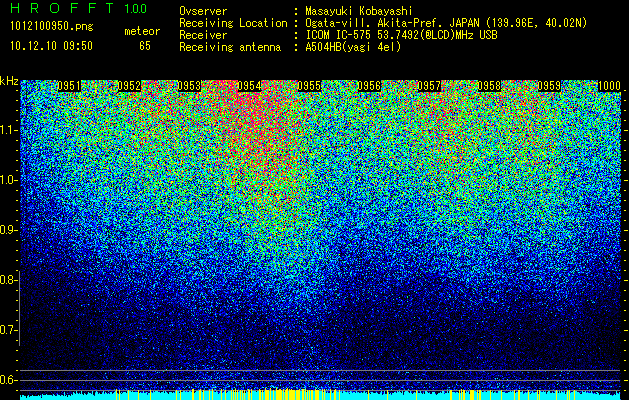Image resolution: width=629 pixels, height=400 pixels.
Task: Click the 1.0 kHz axis label
Action: tap(8, 180)
